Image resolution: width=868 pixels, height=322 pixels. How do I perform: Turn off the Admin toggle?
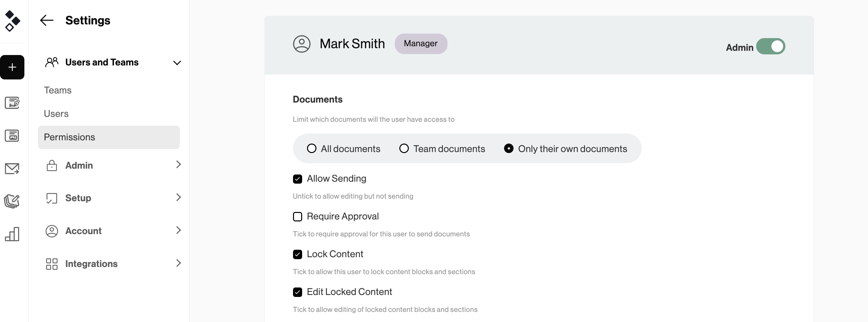770,47
